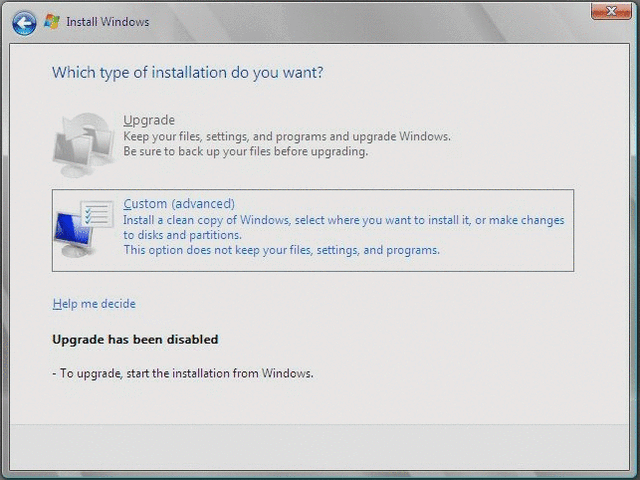Click the greyed-out Upgrade computer icon
The height and width of the screenshot is (480, 640).
pos(83,145)
